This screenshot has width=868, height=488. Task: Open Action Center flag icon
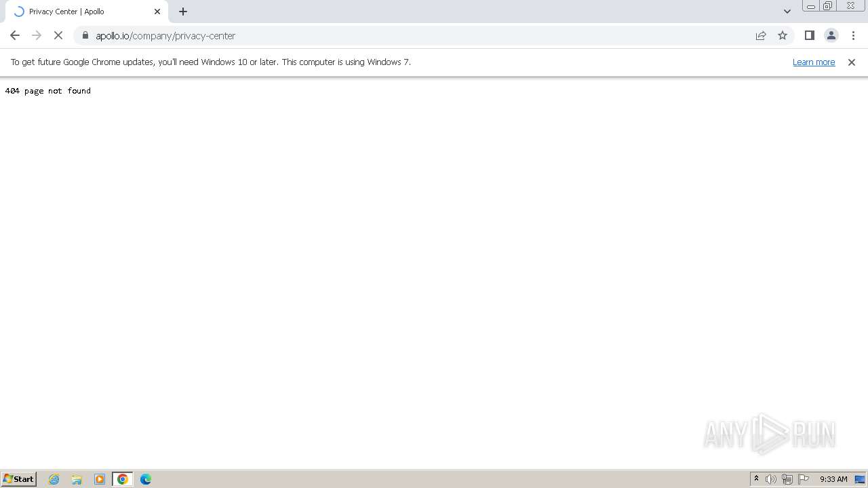[x=804, y=479]
